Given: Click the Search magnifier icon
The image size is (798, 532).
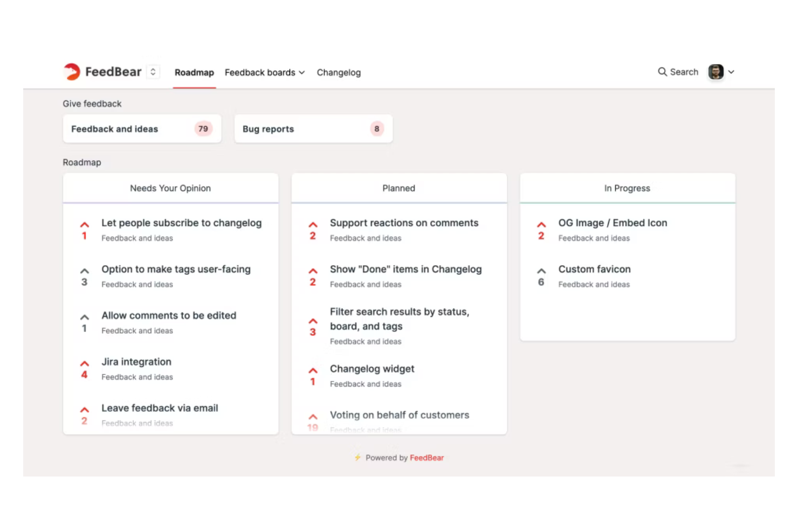Looking at the screenshot, I should coord(662,72).
